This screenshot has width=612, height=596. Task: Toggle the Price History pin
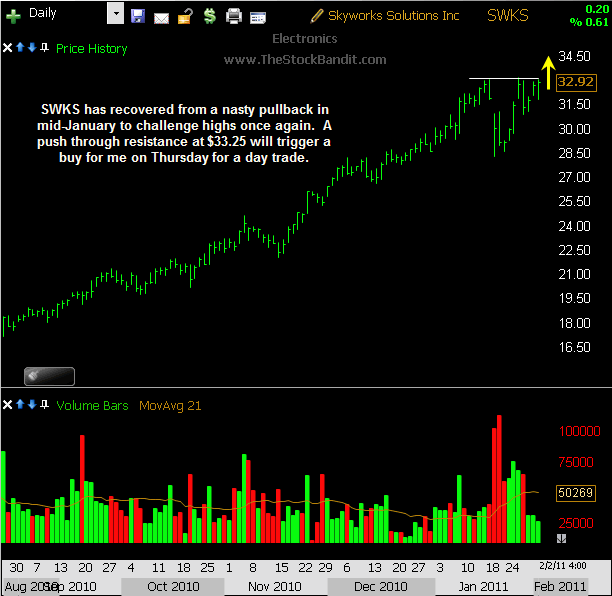[44, 48]
